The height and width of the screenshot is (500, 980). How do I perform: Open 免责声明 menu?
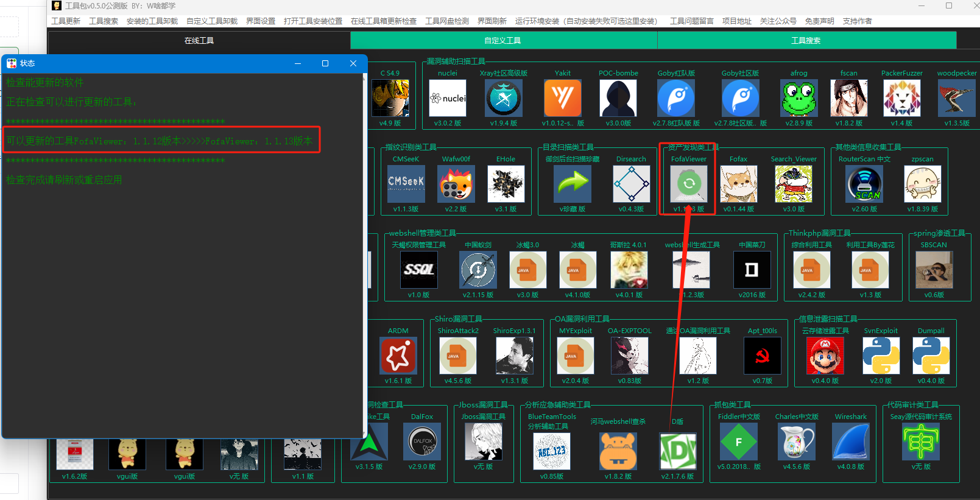tap(820, 21)
